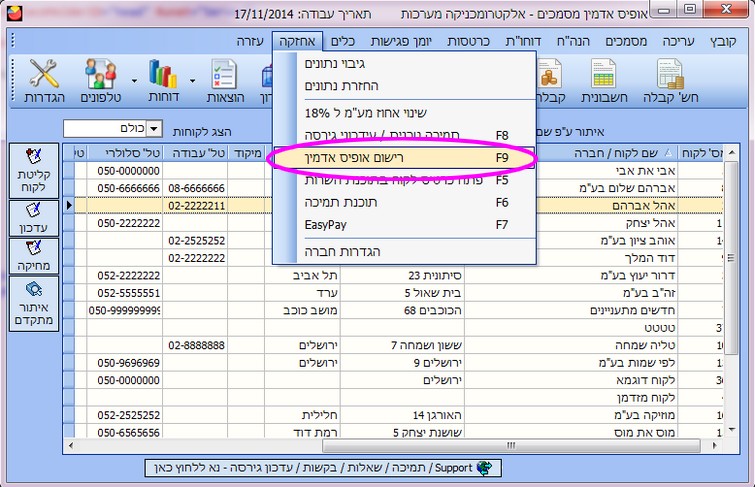Click horizontal scrollbar left arrow
The height and width of the screenshot is (487, 755).
coord(71,446)
